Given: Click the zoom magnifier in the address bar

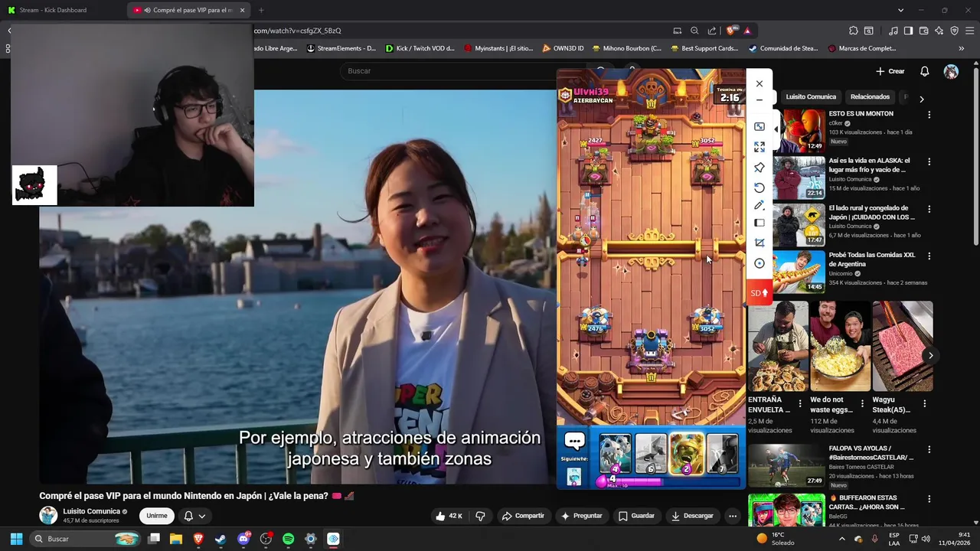Looking at the screenshot, I should click(x=694, y=31).
